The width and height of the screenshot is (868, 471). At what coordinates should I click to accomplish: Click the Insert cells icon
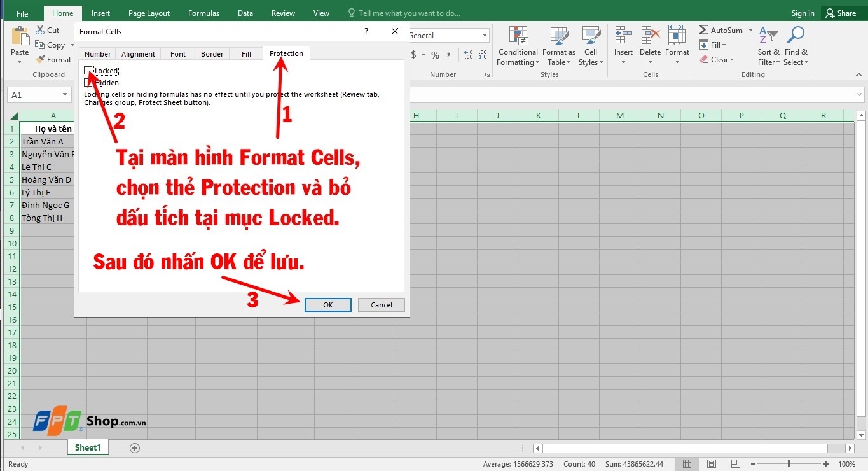click(x=623, y=37)
